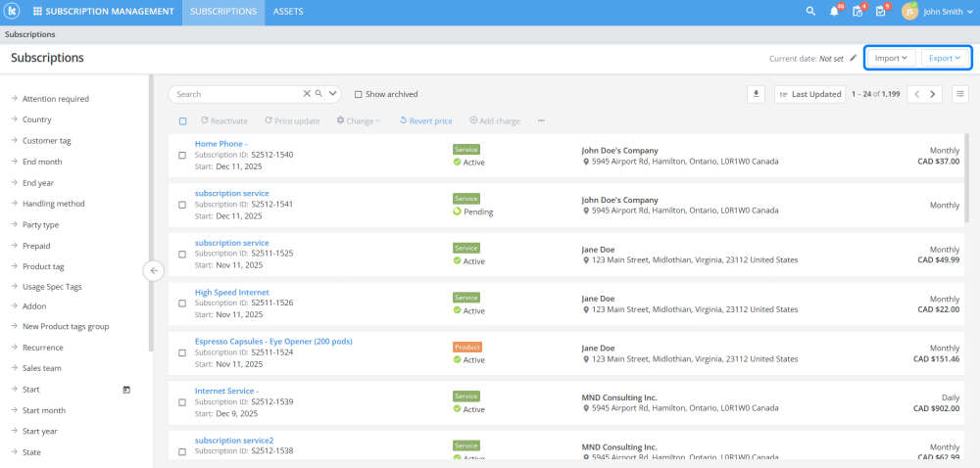Clear the search field with X icon
This screenshot has height=468, width=980.
tap(307, 94)
